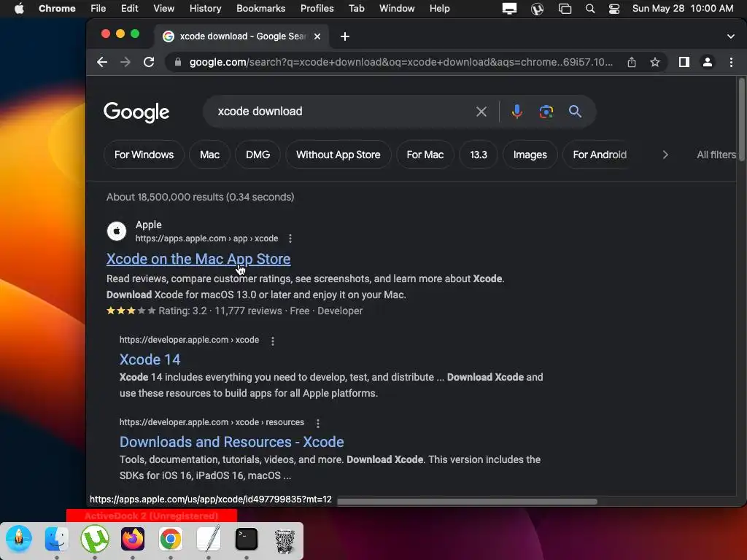Screen dimensions: 747x560
Task: Open options for xcode resources result
Action: tap(318, 423)
